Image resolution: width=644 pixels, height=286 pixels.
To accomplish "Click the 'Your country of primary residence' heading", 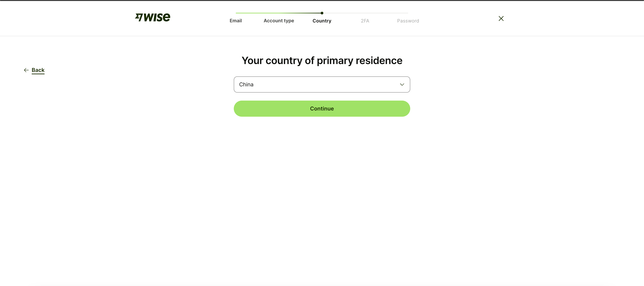I will tap(322, 61).
